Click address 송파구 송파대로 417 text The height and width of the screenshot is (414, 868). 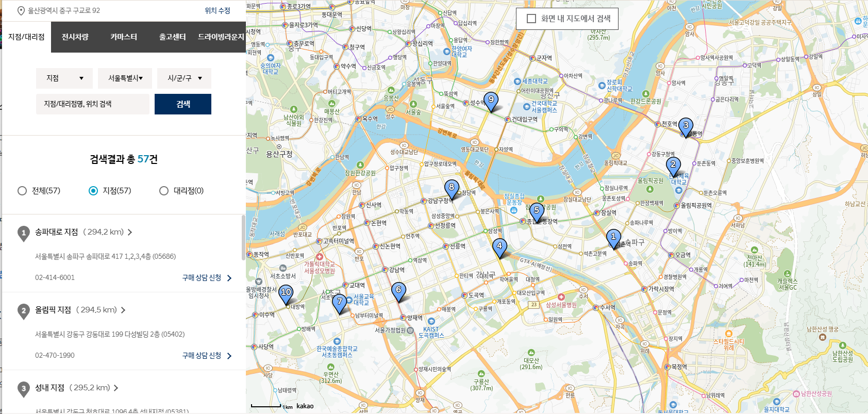point(106,256)
